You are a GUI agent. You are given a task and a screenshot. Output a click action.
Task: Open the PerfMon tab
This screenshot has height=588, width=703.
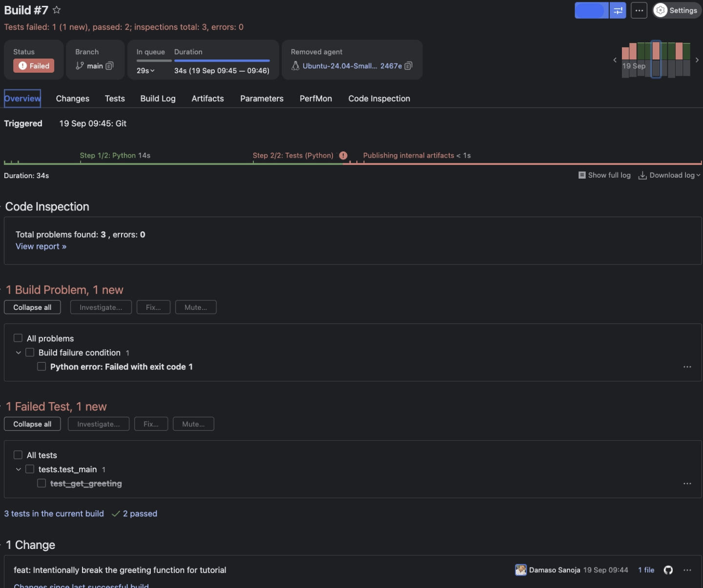(x=316, y=99)
